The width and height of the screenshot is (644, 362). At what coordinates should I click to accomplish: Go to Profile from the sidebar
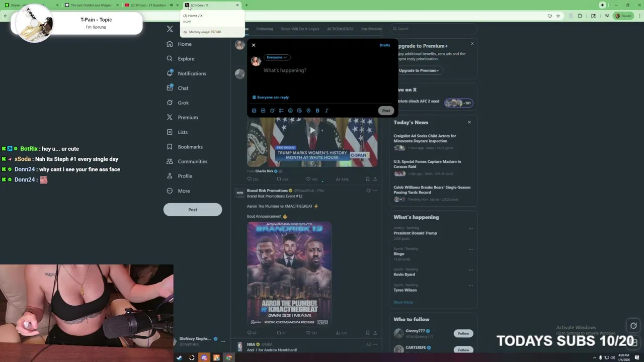pos(180,176)
